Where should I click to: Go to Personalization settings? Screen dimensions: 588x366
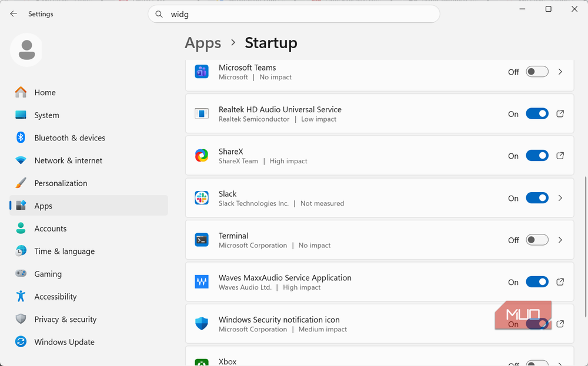89,183
